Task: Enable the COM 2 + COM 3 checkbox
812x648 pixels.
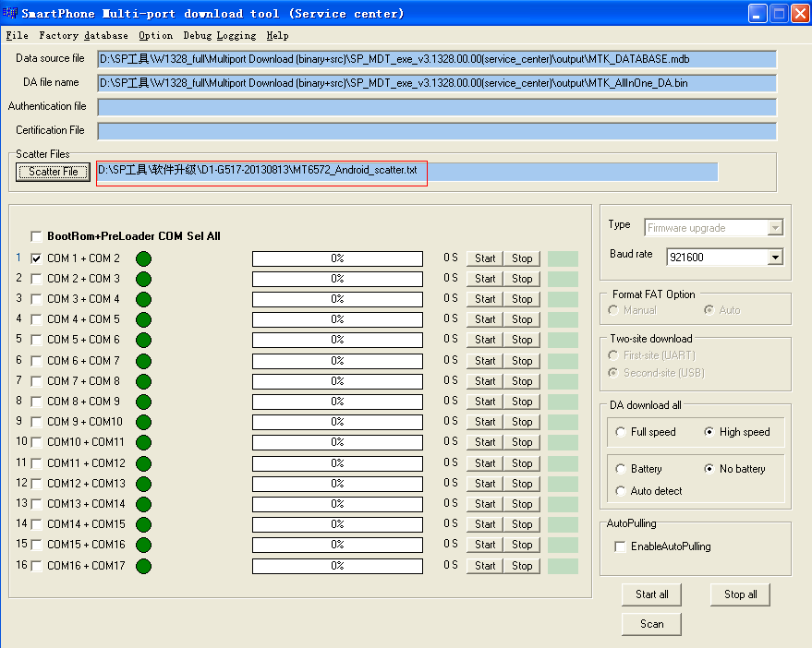Action: pyautogui.click(x=36, y=279)
